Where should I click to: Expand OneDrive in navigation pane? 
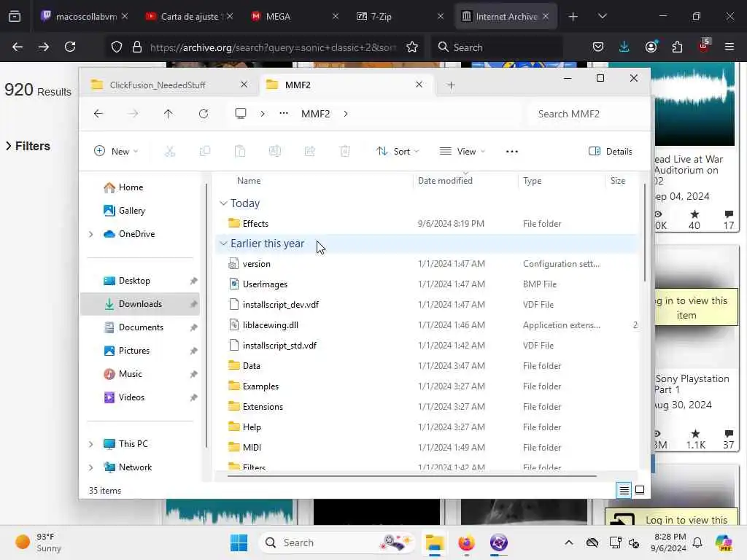pos(90,234)
